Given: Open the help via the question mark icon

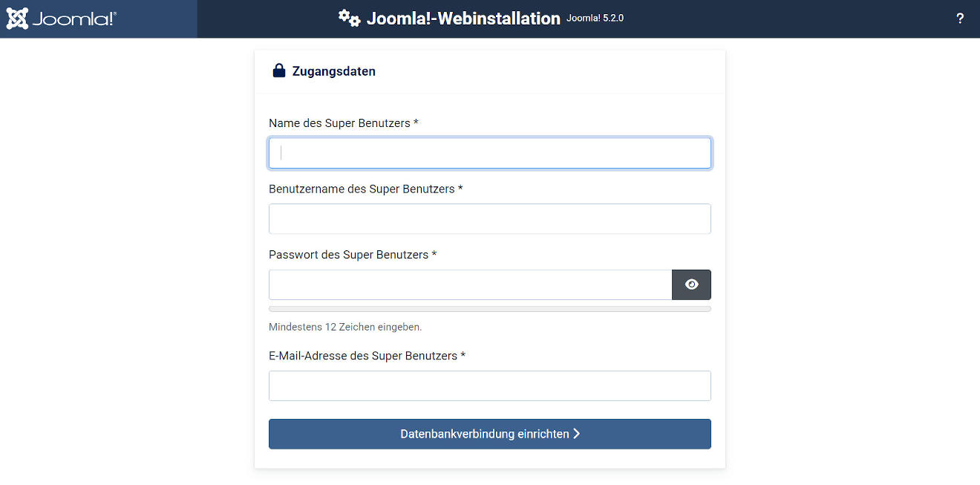Looking at the screenshot, I should (960, 18).
